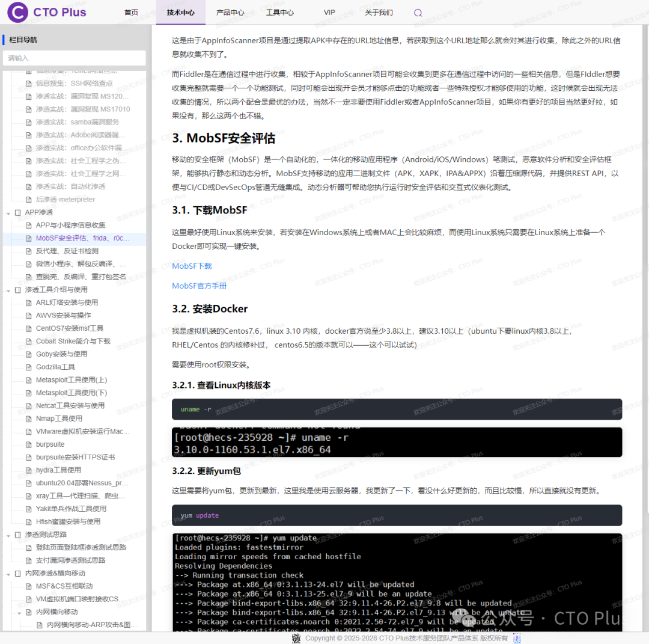Open burpsuite安装HTTPS证书 article

pyautogui.click(x=75, y=457)
